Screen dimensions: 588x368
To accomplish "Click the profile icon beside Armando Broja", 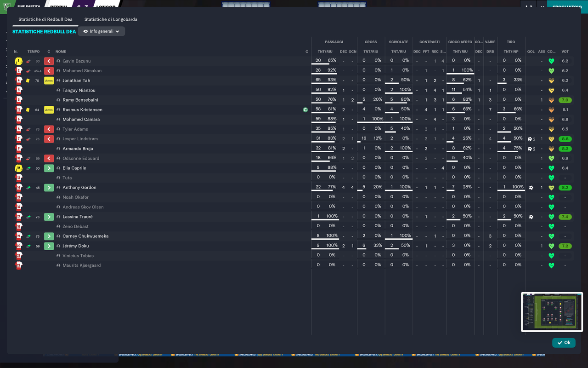I will [x=58, y=149].
